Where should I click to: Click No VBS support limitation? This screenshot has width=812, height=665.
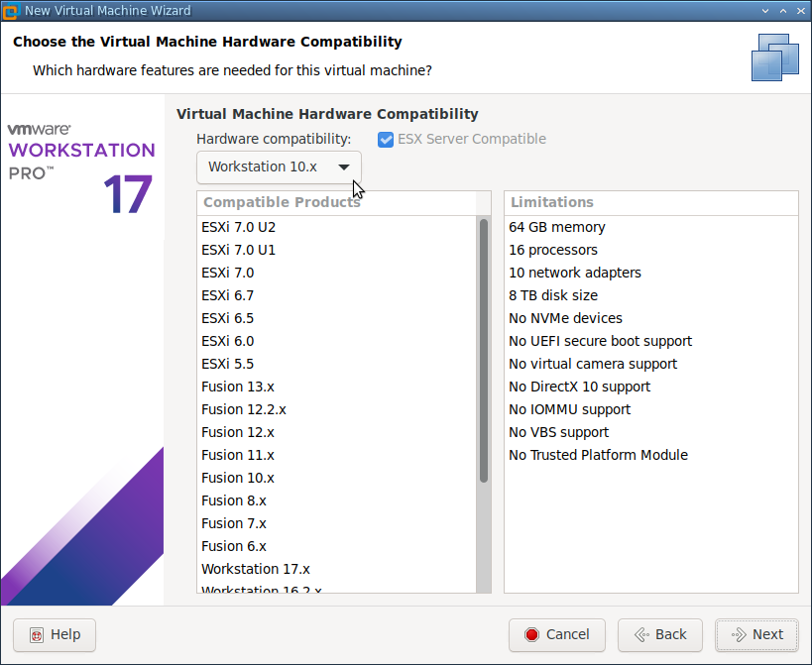click(651, 432)
